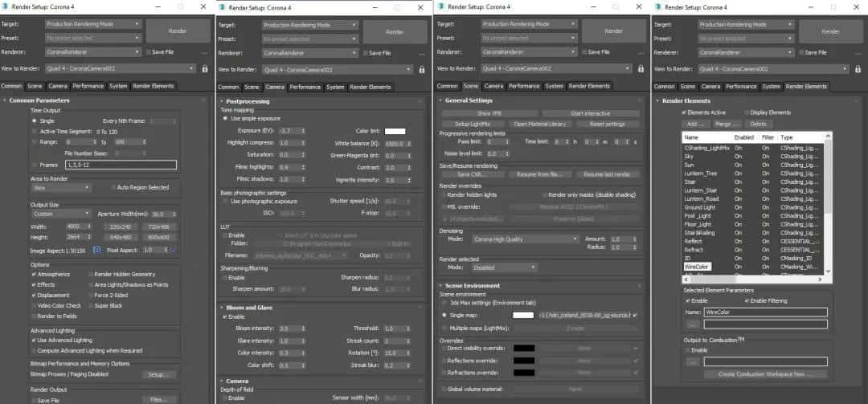Open the Render selected Mode Disabled dropdown
This screenshot has width=868, height=404.
click(x=504, y=267)
